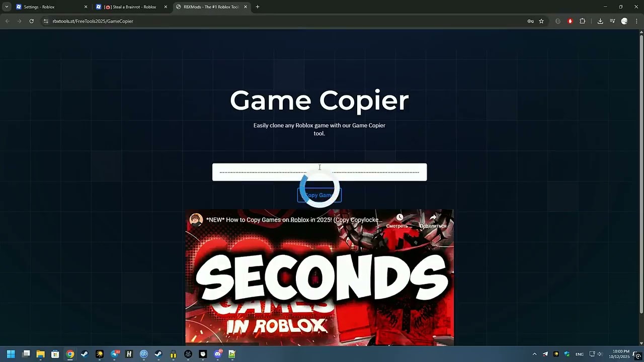Image resolution: width=644 pixels, height=362 pixels.
Task: Click the masked game input field
Action: coord(319,172)
